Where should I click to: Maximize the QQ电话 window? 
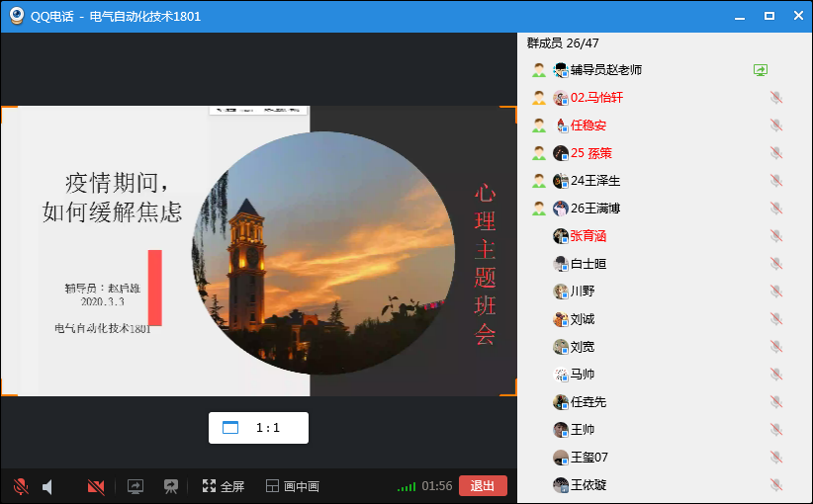click(x=769, y=16)
